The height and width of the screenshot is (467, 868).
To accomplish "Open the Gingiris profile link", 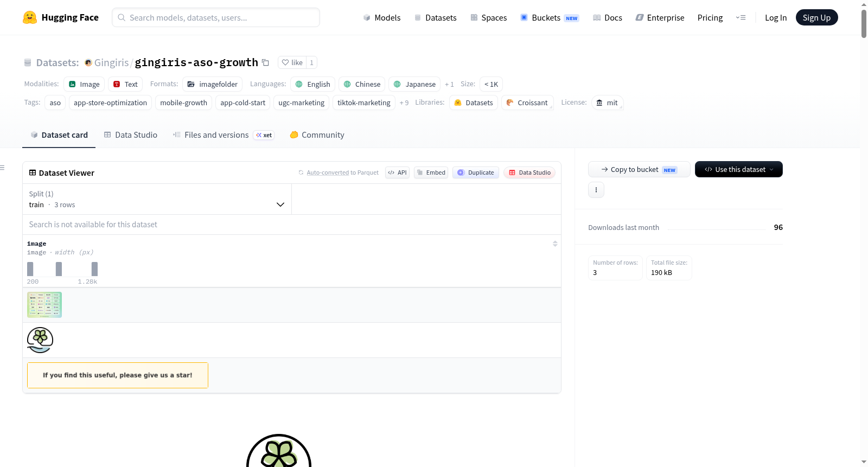I will click(111, 62).
